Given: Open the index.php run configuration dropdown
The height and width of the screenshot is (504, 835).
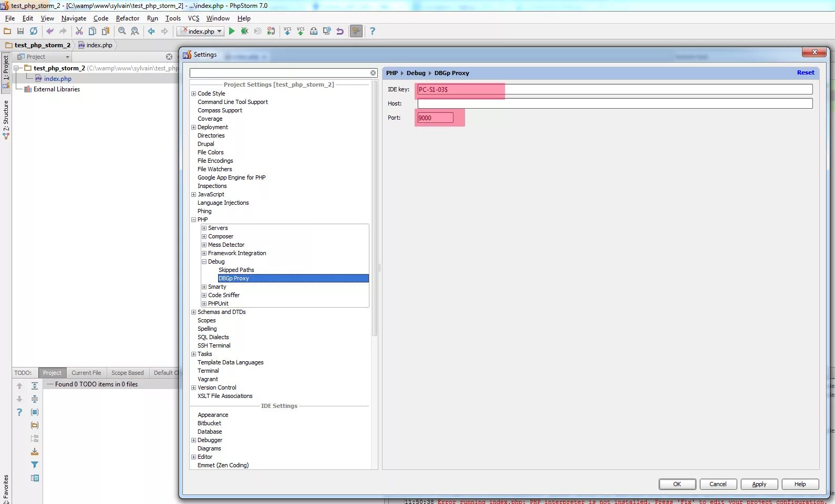Looking at the screenshot, I should click(x=201, y=31).
